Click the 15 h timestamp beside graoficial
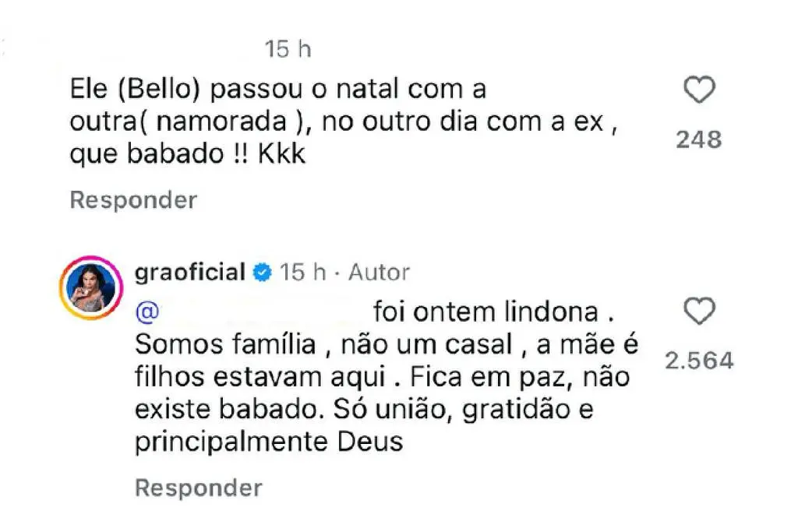This screenshot has height=532, width=798. pyautogui.click(x=302, y=272)
